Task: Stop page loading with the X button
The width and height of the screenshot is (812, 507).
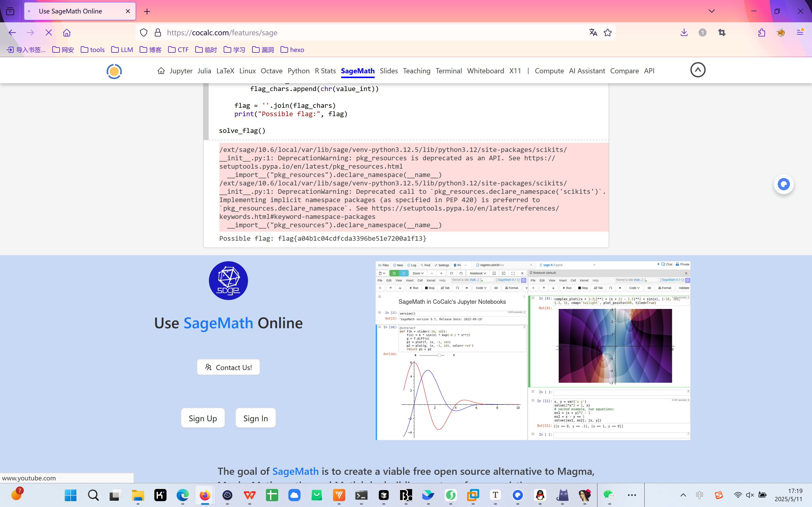Action: [49, 32]
